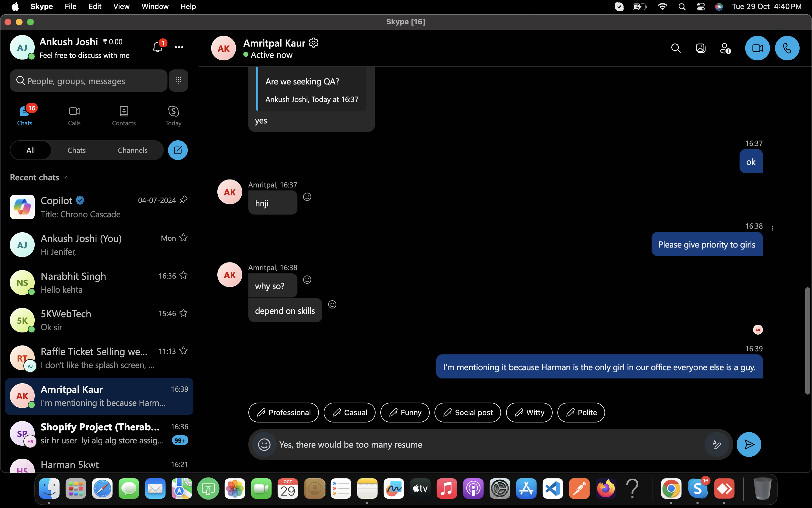Viewport: 812px width, 508px height.
Task: Open the Shopify Project group chat
Action: click(x=99, y=433)
